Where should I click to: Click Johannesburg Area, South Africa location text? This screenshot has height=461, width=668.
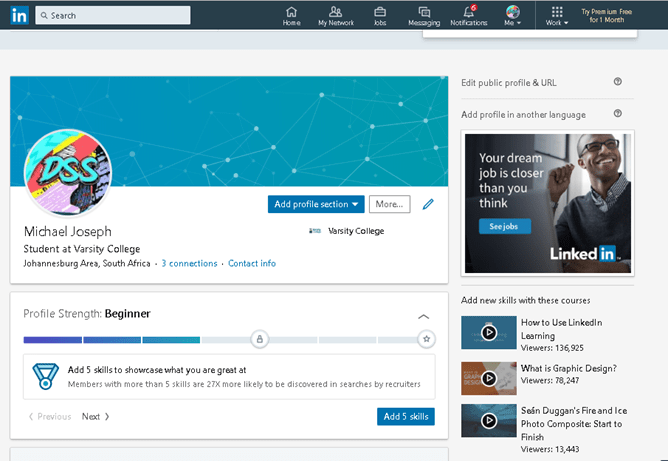pyautogui.click(x=87, y=263)
